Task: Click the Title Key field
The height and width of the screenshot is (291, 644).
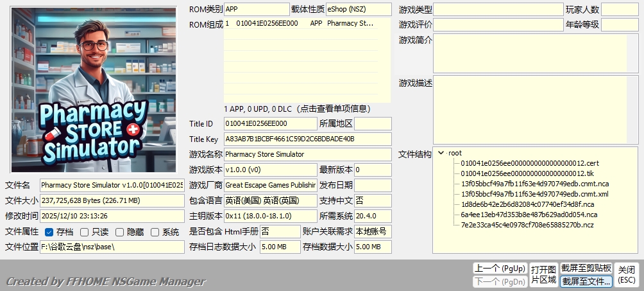Action: [x=308, y=139]
